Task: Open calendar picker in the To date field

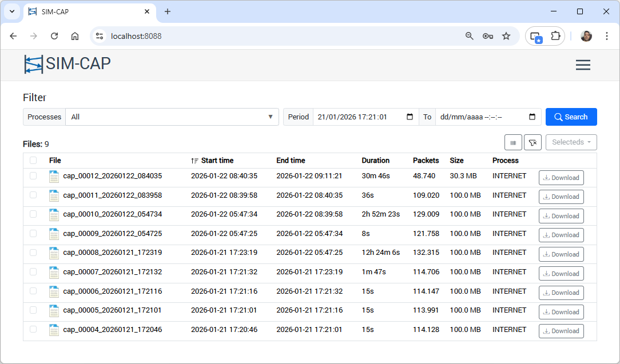Action: (x=532, y=117)
